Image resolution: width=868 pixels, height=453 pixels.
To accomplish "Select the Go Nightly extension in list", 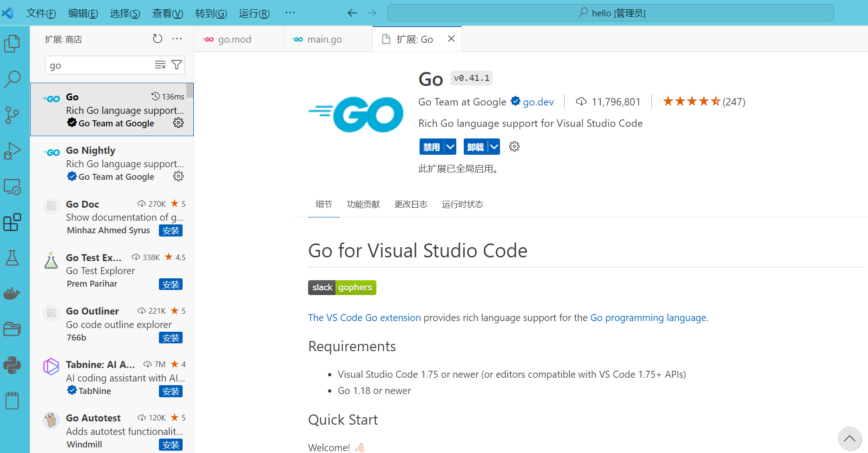I will pos(112,163).
